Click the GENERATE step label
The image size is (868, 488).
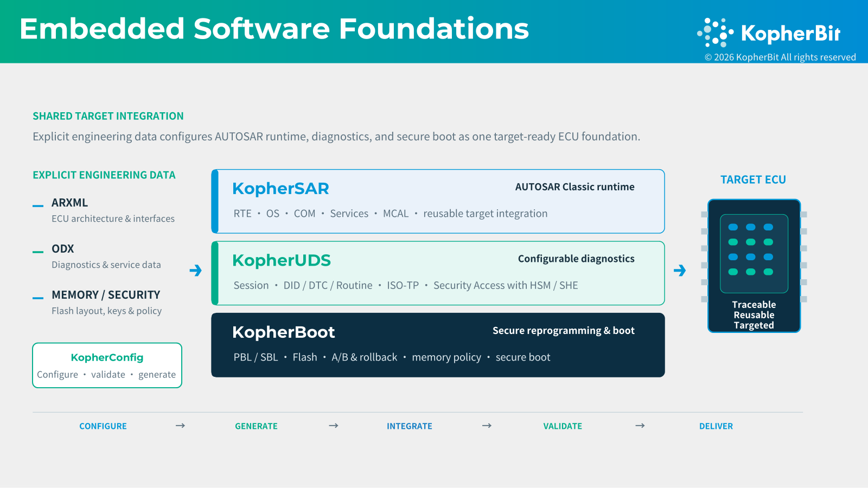(256, 426)
